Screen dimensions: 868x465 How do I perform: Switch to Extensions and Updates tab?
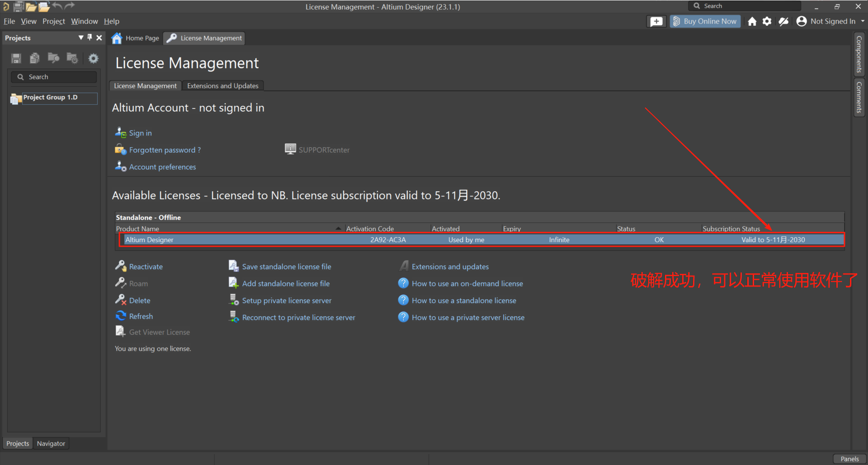(223, 86)
